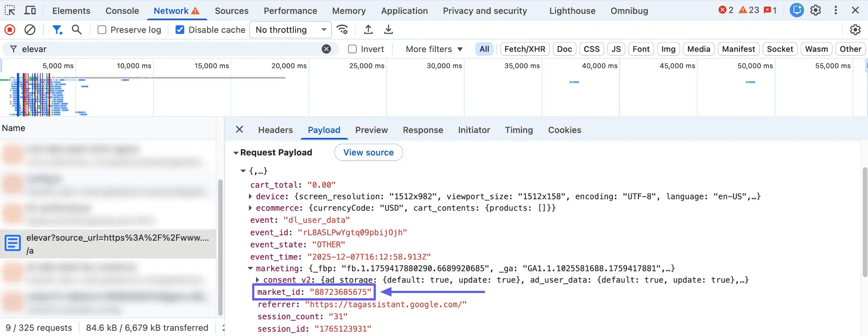Viewport: 868px width, 336px height.
Task: Enable the Preserve log checkbox
Action: tap(102, 30)
